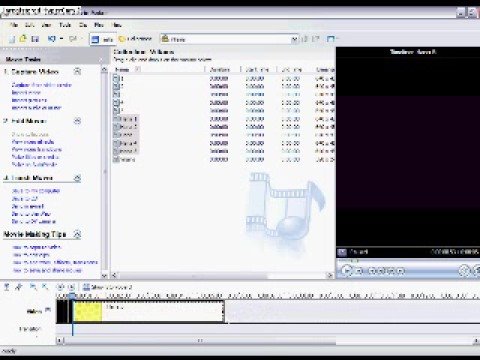Click Make an AutoMovie link
480x360 pixels.
pos(34,164)
